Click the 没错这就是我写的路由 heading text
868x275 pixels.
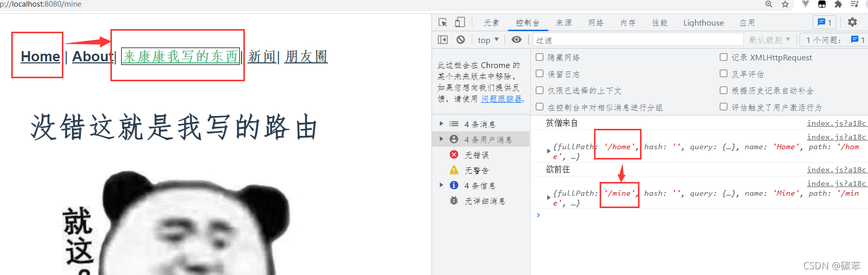point(174,127)
